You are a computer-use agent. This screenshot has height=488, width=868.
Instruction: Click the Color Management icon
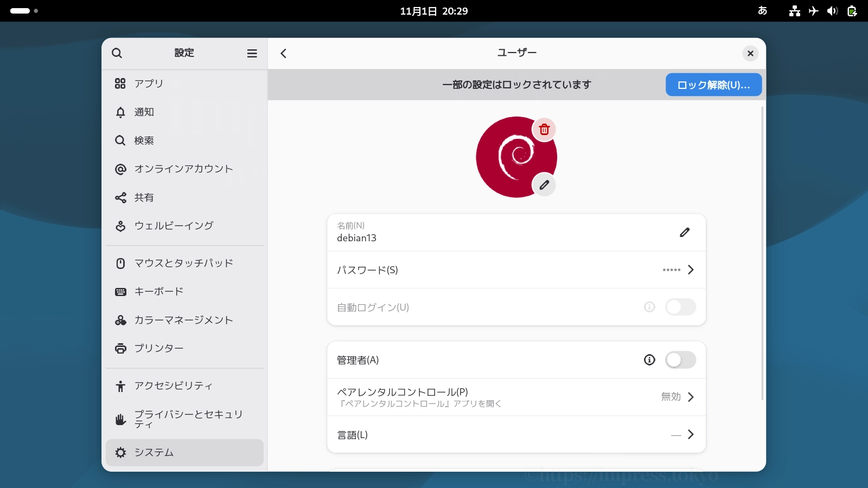click(x=120, y=320)
